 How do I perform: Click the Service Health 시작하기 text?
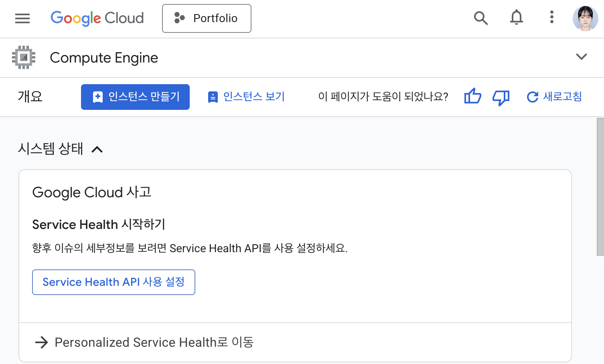(99, 224)
